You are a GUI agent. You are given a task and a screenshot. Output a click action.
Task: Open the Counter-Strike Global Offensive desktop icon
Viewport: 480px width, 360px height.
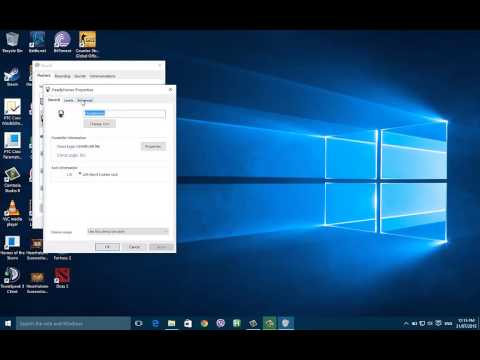(x=87, y=44)
